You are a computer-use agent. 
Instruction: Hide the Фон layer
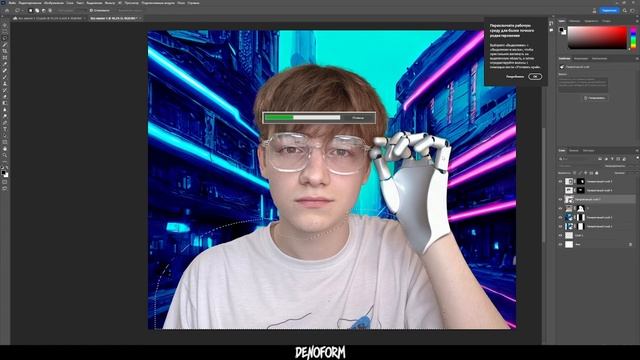coord(560,244)
